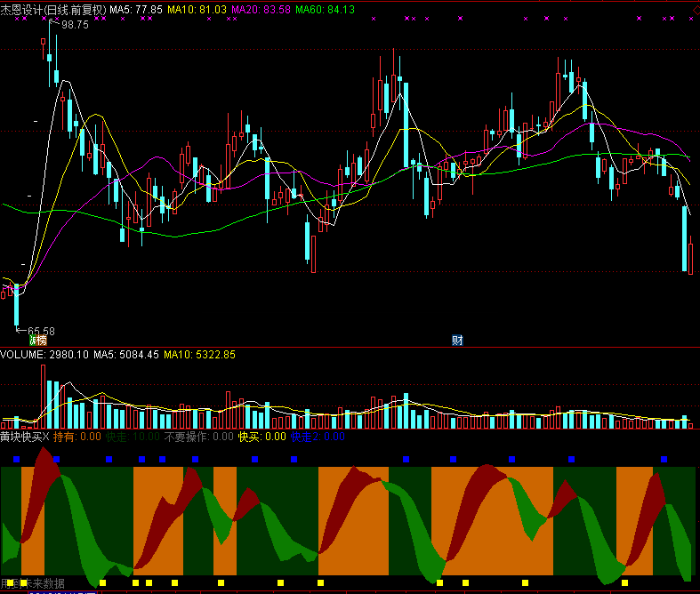Click the MA10: 81.03 indicator label

click(x=197, y=10)
